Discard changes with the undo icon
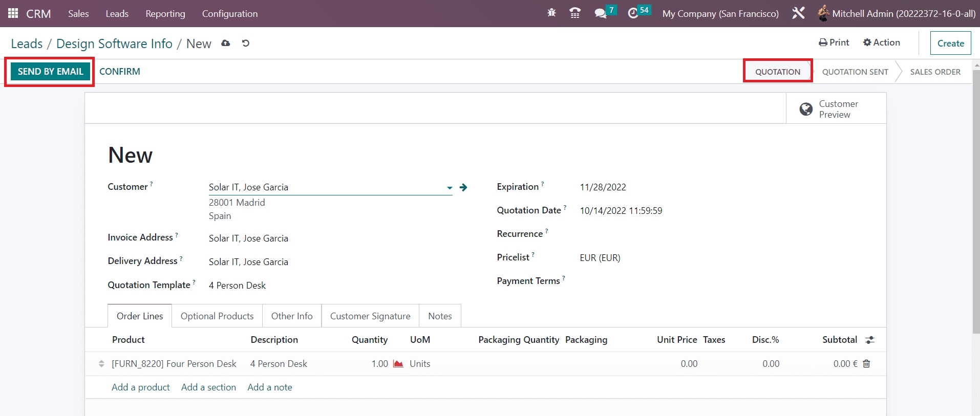 point(246,43)
